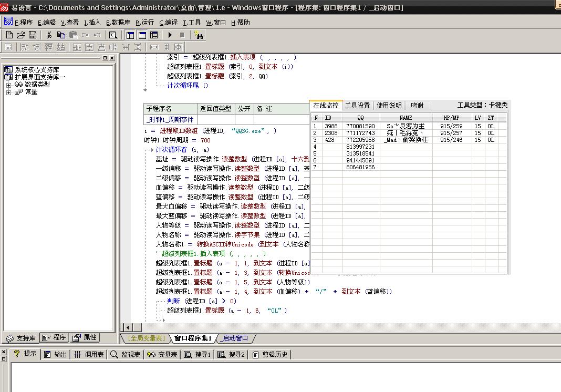This screenshot has height=392, width=561.
Task: Switch to the 属性 panel tab
Action: [x=85, y=337]
